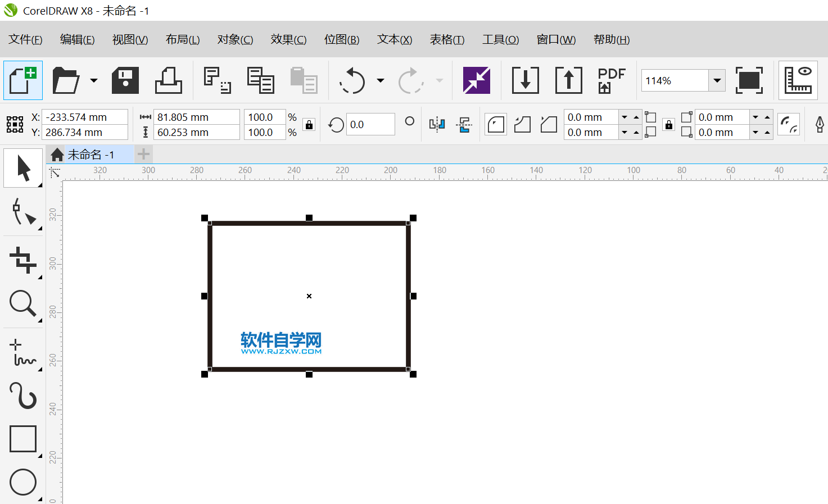Viewport: 828px width, 504px height.
Task: Toggle the lock ratio padlock for scale
Action: point(309,125)
